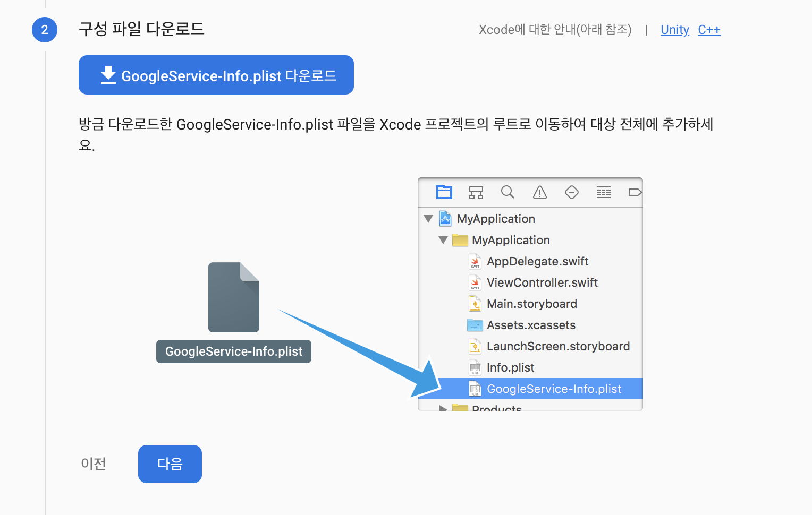Open the Debug navigator lines icon
This screenshot has width=812, height=515.
[604, 192]
